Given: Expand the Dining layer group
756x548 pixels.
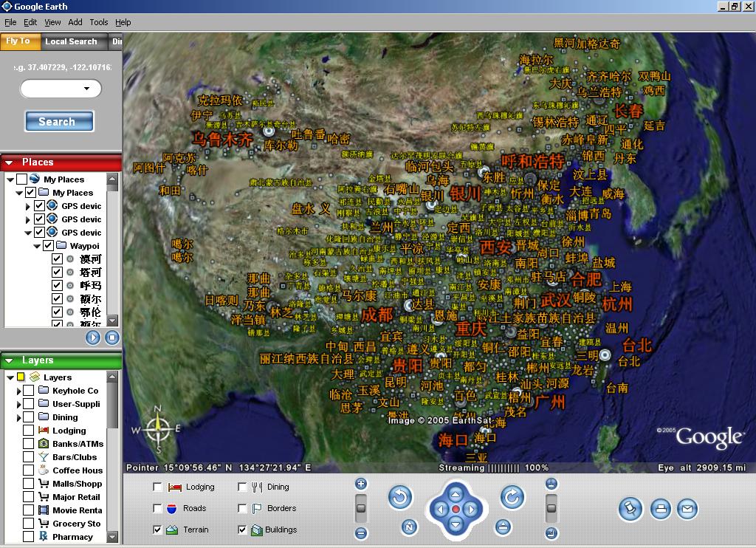Looking at the screenshot, I should click(x=18, y=417).
